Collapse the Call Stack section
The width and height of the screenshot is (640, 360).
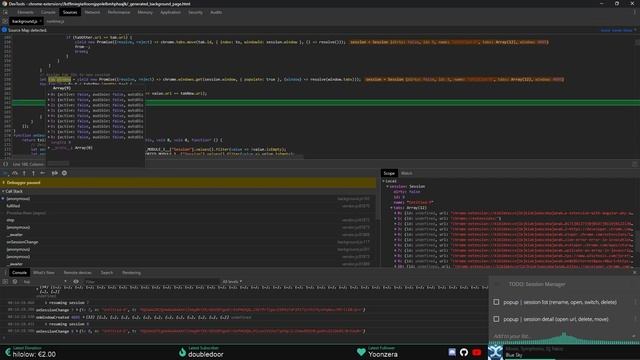[x=4, y=191]
